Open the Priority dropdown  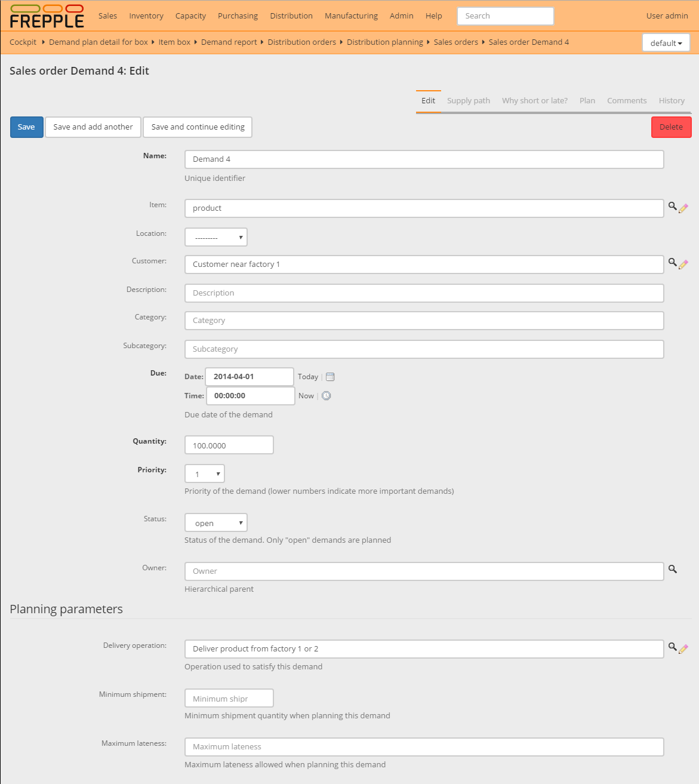(x=204, y=473)
